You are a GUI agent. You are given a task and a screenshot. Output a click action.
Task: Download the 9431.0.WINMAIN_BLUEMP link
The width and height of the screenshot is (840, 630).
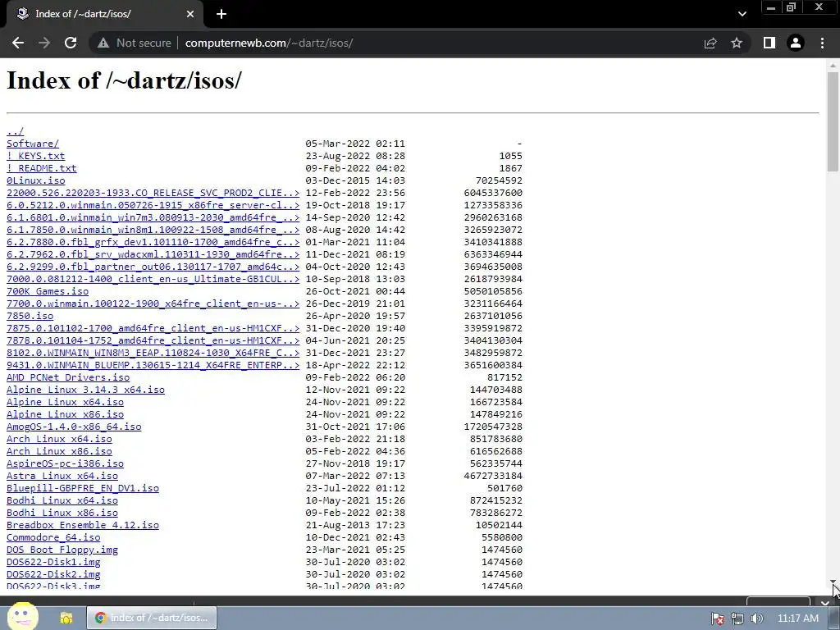(153, 365)
